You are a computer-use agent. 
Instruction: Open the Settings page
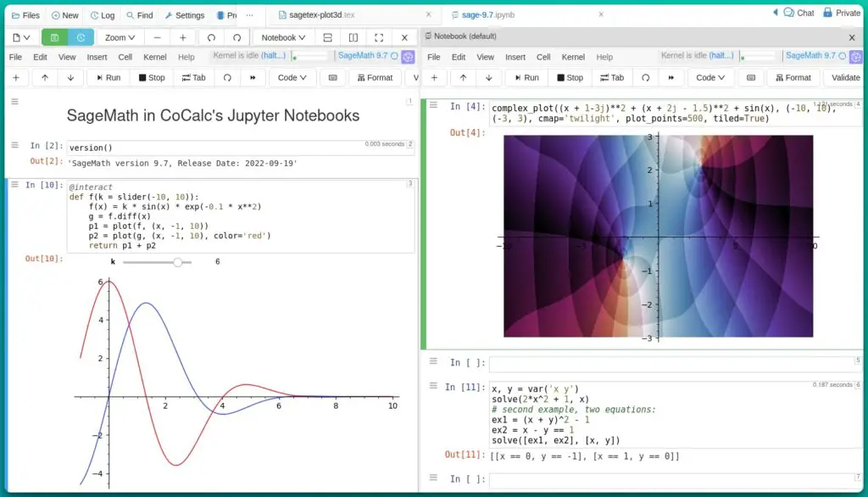184,15
